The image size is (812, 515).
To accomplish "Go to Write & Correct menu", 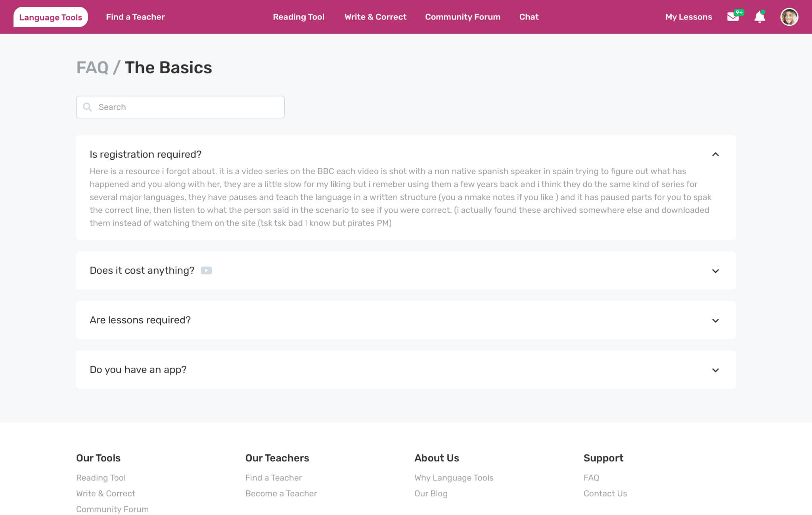I will click(375, 17).
